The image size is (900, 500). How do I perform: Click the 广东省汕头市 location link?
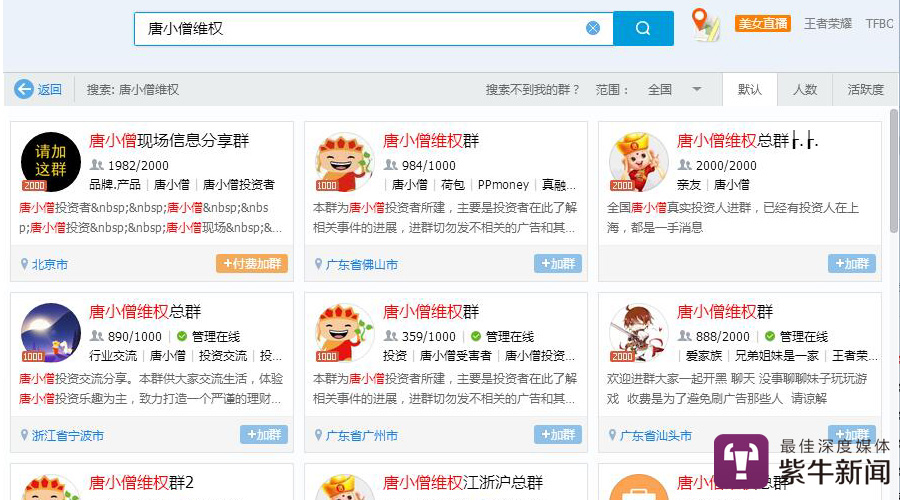[x=655, y=436]
